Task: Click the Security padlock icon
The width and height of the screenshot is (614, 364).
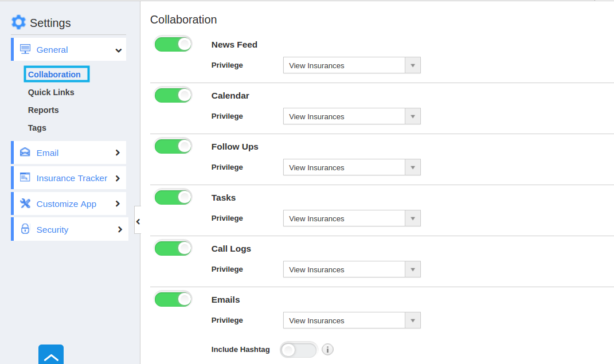Action: (25, 229)
